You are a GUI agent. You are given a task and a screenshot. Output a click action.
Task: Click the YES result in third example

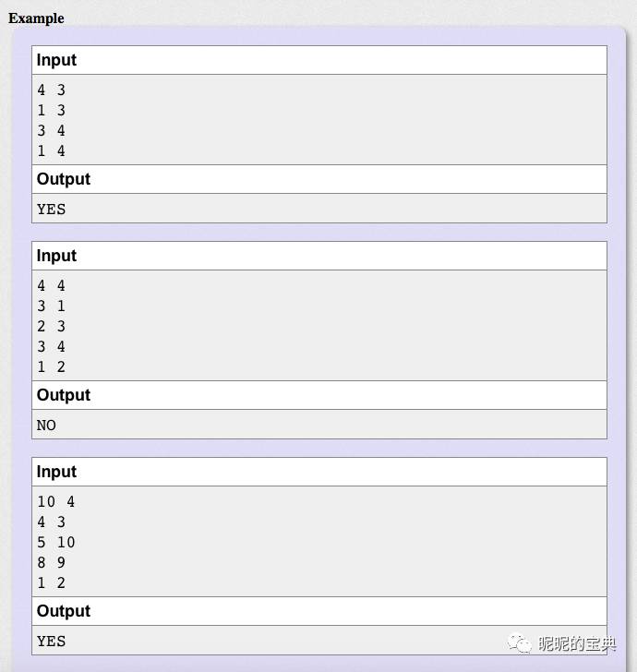pos(51,642)
